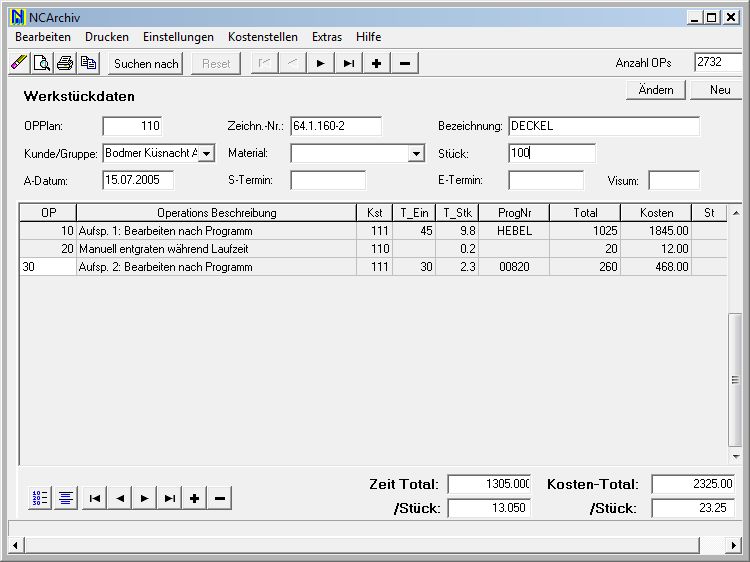Open the Drucken menu
Viewport: 750px width, 562px height.
click(107, 37)
